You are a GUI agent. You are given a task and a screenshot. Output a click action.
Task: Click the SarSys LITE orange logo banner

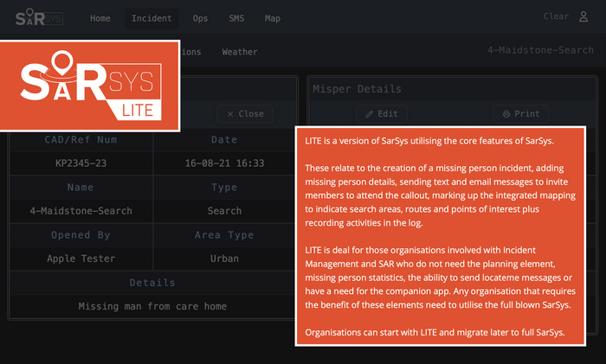90,86
